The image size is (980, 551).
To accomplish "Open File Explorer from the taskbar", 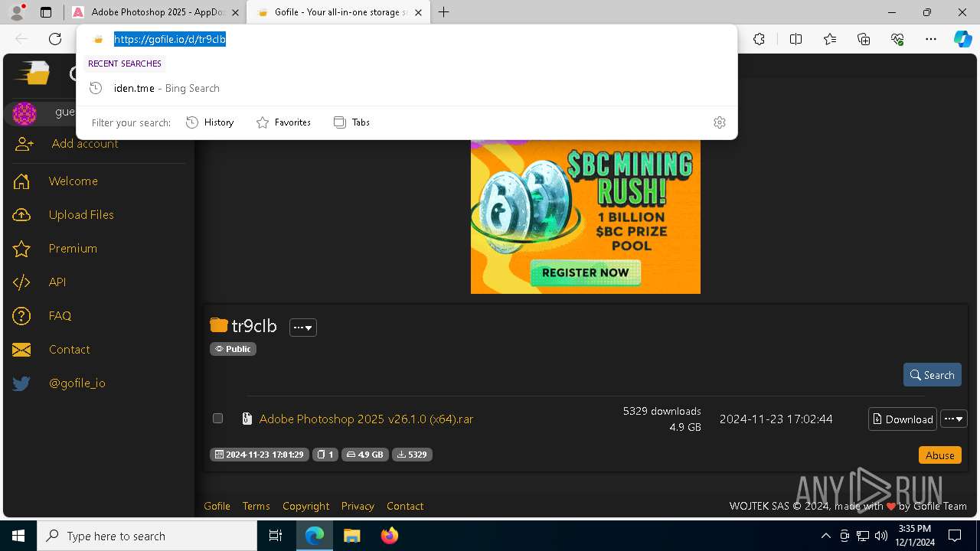I will pyautogui.click(x=351, y=536).
